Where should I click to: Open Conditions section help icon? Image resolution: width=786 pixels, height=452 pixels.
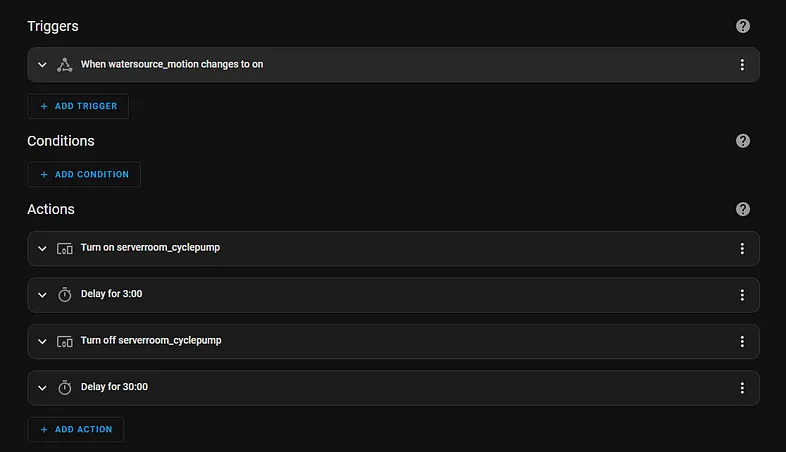pyautogui.click(x=742, y=141)
